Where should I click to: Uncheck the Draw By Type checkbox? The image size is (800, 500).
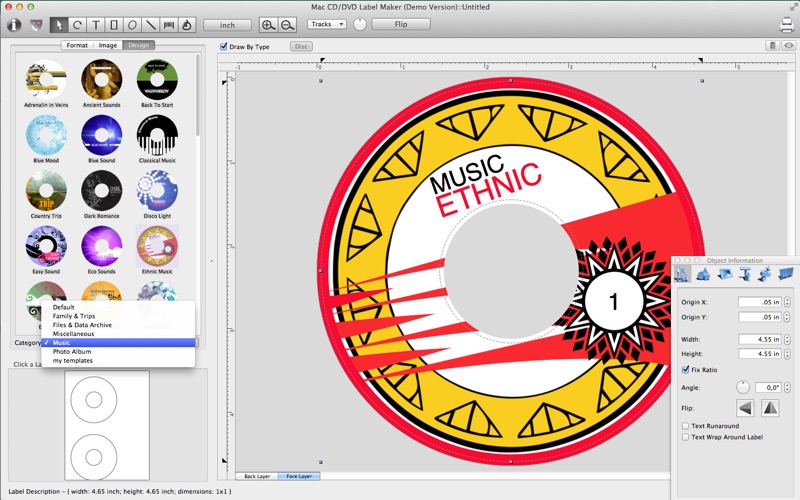[224, 46]
